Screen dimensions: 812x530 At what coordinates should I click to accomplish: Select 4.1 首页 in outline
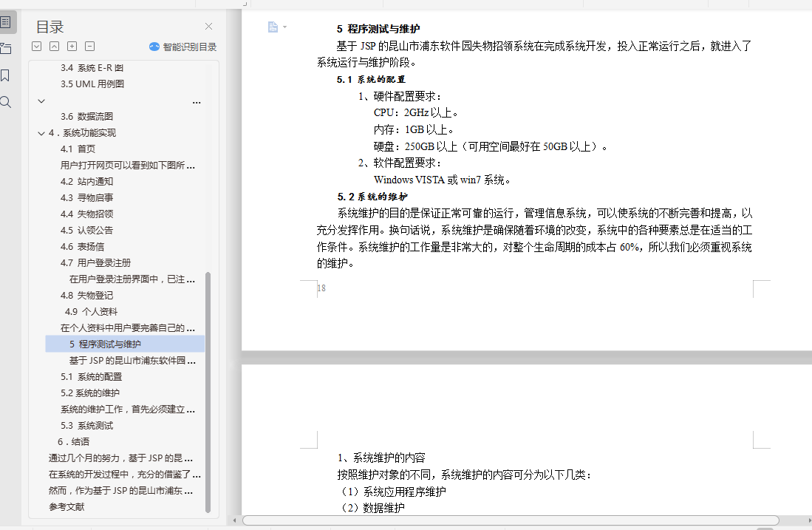(x=78, y=149)
